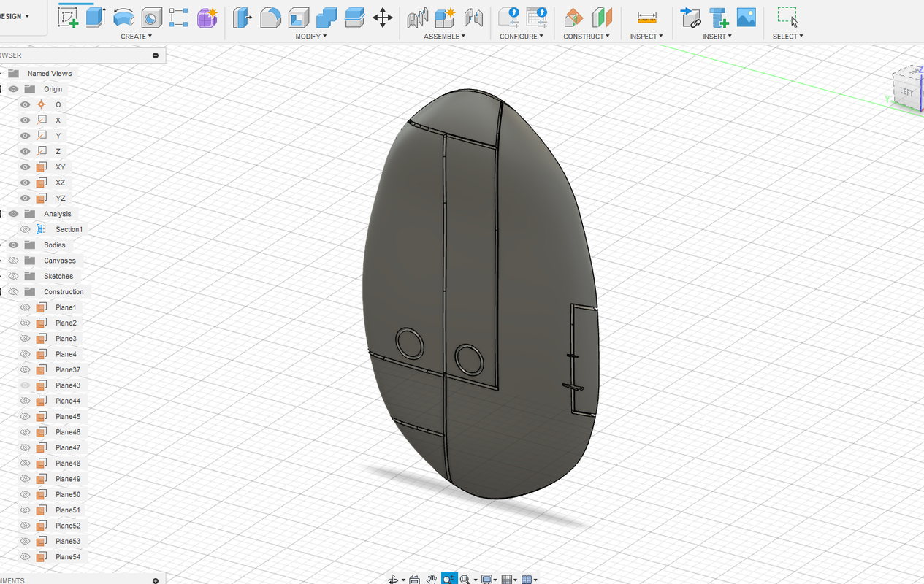This screenshot has width=924, height=584.
Task: Select the Revolve tool
Action: [x=123, y=18]
